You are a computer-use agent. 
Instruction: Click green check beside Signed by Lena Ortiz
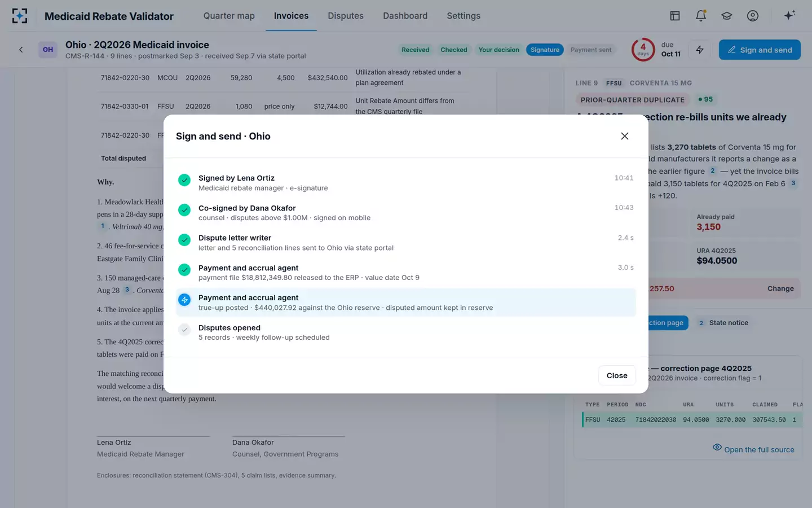coord(184,180)
